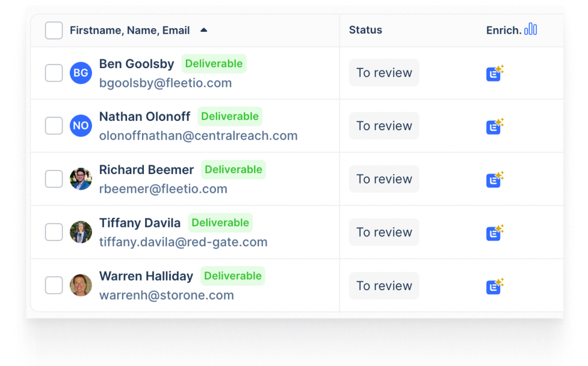The width and height of the screenshot is (588, 366).
Task: Click the enrichment icon in Tiffany Davila's row
Action: (x=494, y=233)
